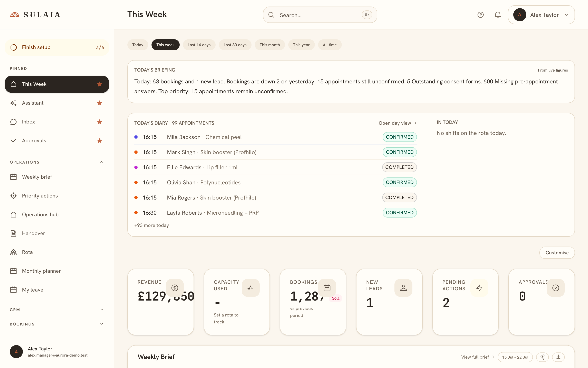Click Ellie Edwards' COMPLETED status badge
The image size is (588, 368).
tap(399, 167)
